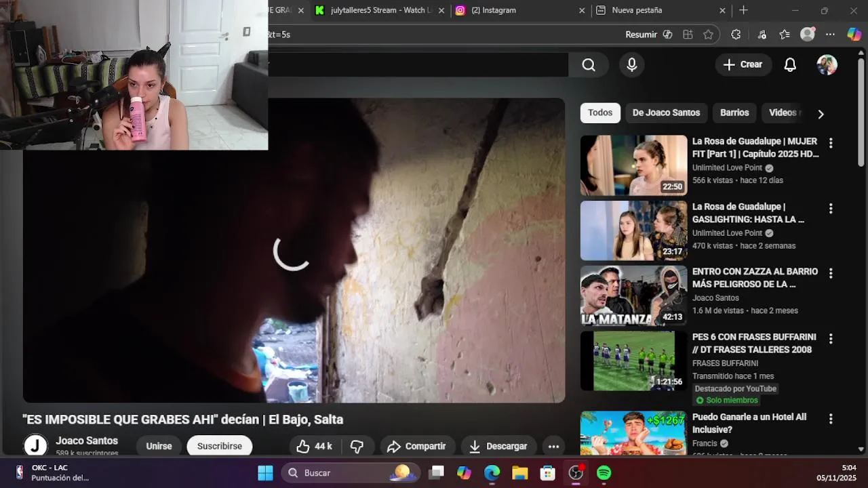The width and height of the screenshot is (868, 488).
Task: Click Resumir in the address bar
Action: 648,35
